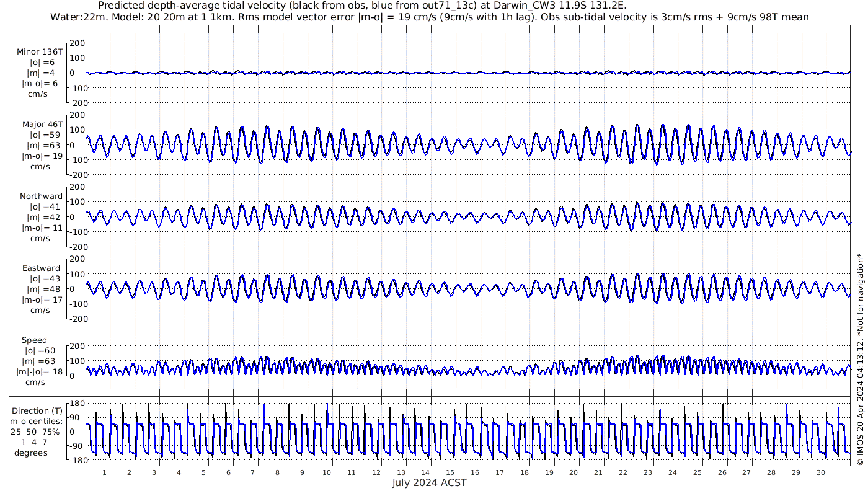Click day '2' on the date axis
The width and height of the screenshot is (868, 496).
pos(129,472)
